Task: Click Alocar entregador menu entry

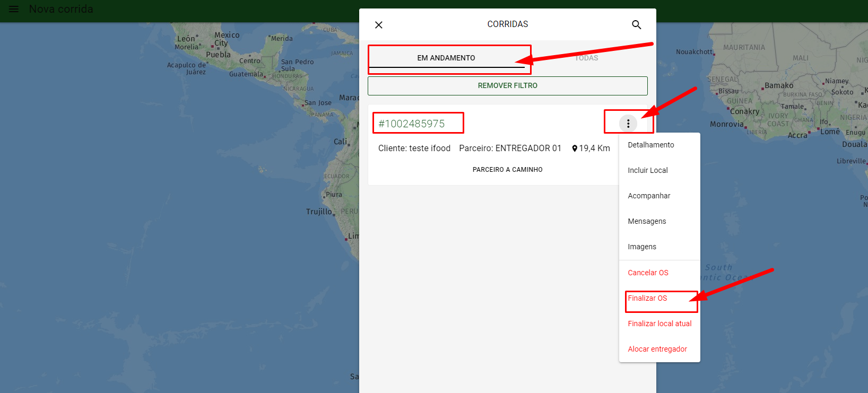Action: (x=659, y=349)
